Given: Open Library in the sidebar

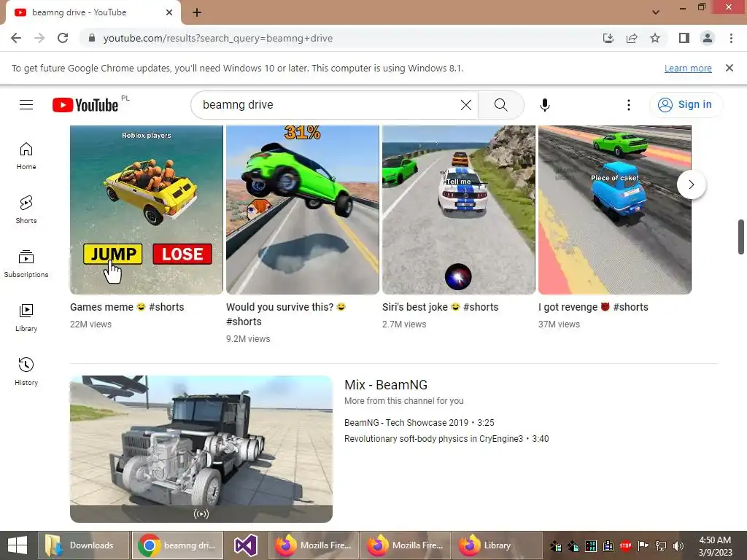Looking at the screenshot, I should pyautogui.click(x=26, y=318).
